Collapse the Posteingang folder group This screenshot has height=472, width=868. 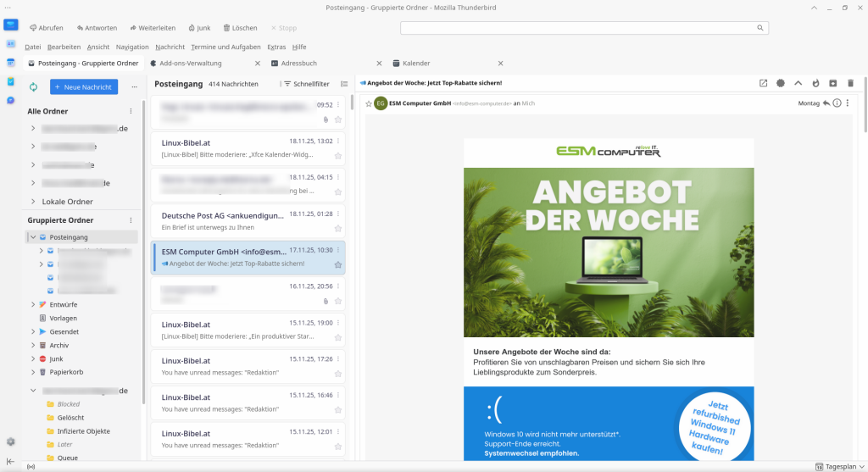32,237
